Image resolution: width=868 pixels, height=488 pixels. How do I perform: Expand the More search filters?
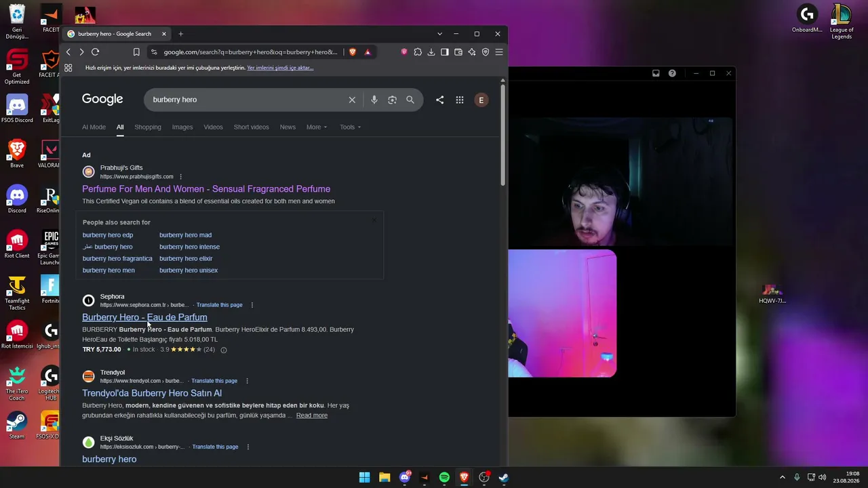317,127
